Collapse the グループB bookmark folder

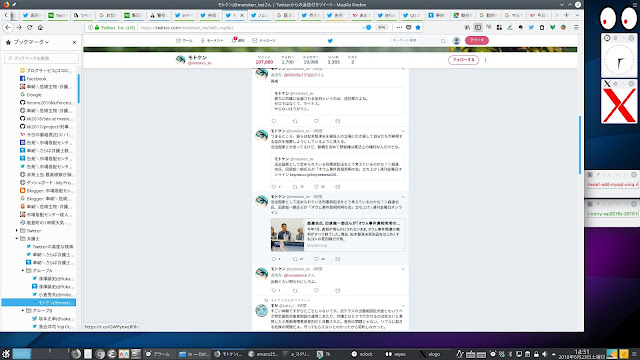click(23, 311)
